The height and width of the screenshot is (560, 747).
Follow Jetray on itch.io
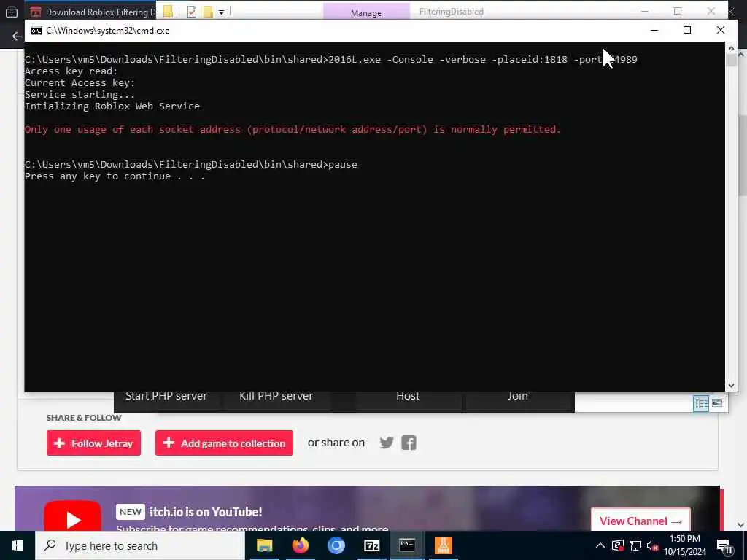(x=94, y=443)
